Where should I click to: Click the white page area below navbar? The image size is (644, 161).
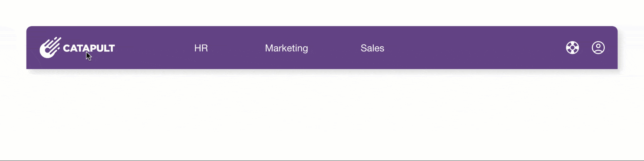click(322, 117)
